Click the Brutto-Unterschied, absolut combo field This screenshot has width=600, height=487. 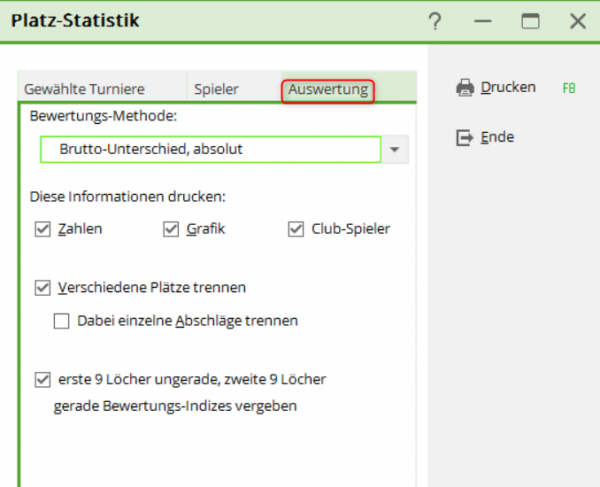coord(210,149)
